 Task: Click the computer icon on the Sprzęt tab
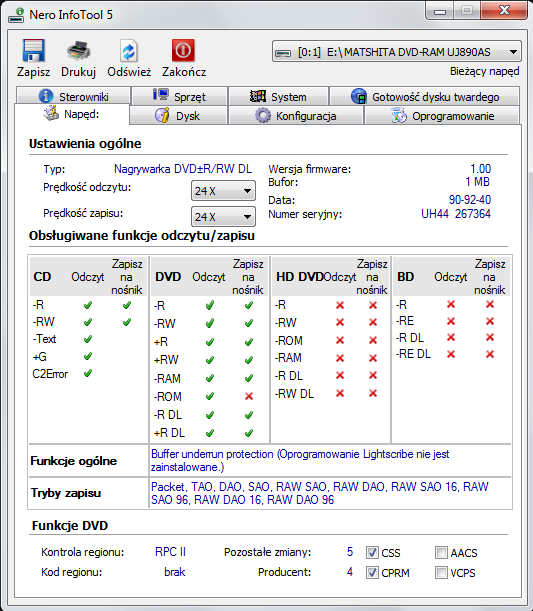pyautogui.click(x=161, y=94)
